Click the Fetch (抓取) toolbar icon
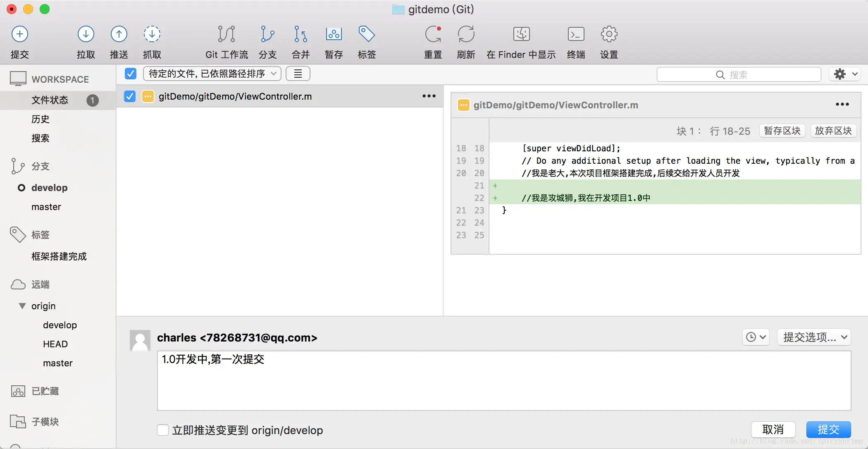 [152, 34]
